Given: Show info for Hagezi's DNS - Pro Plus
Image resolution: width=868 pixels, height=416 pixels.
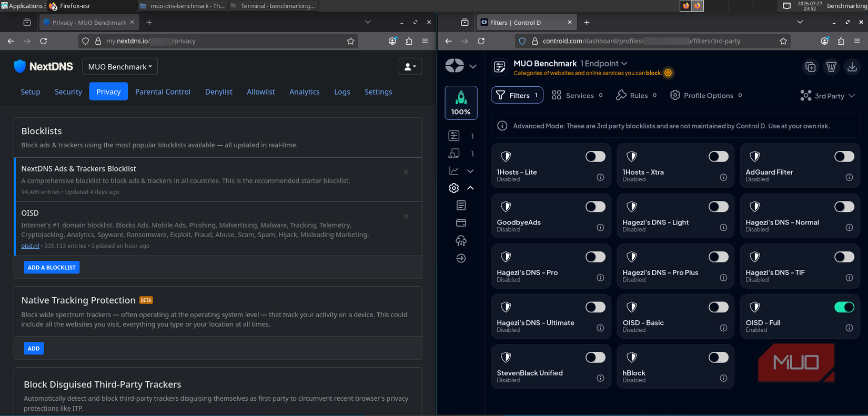Looking at the screenshot, I should tap(723, 278).
